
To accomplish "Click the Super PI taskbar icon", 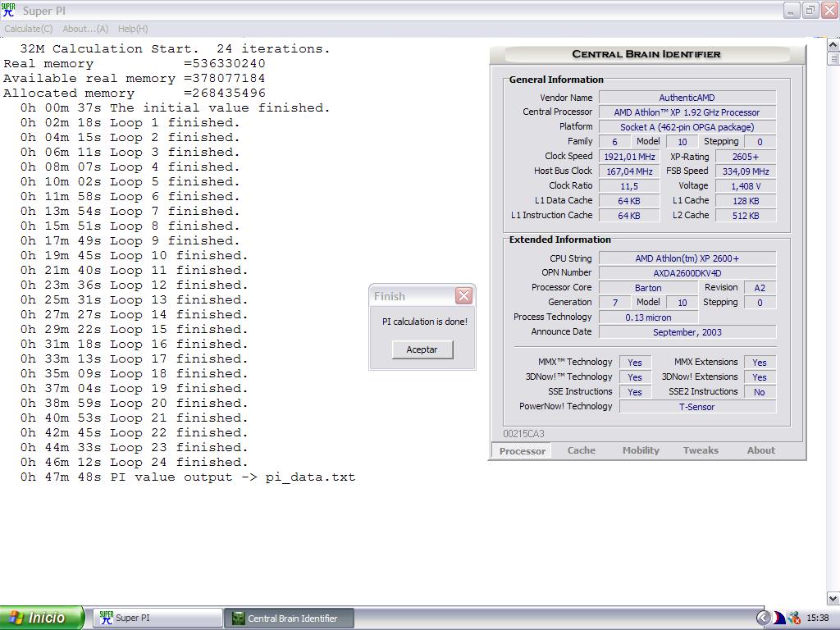I will pos(106,619).
